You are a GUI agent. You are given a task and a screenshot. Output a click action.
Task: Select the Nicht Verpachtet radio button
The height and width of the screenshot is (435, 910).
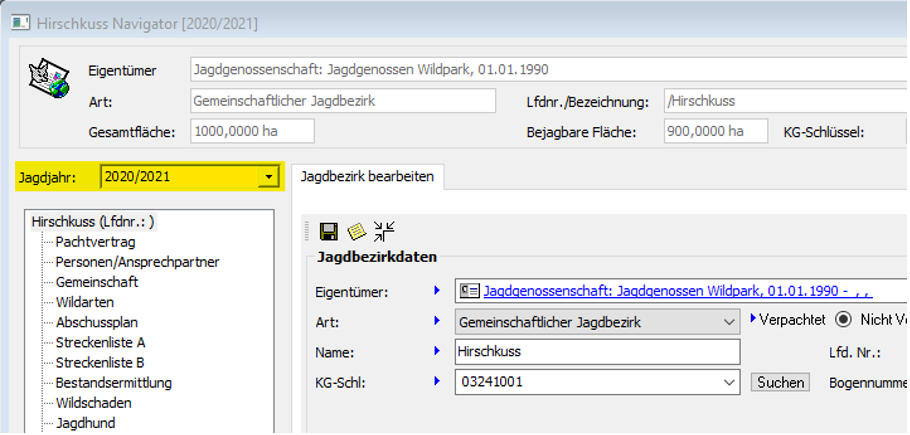pyautogui.click(x=842, y=321)
